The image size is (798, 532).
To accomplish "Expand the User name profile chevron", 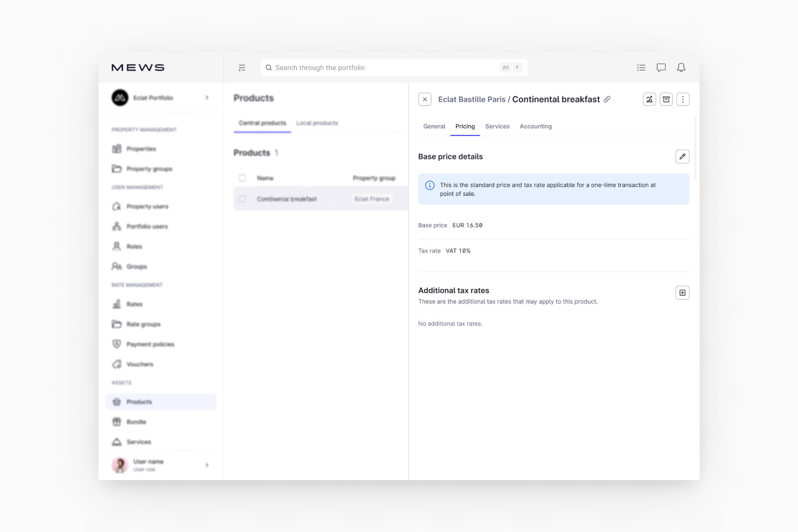I will (x=207, y=465).
